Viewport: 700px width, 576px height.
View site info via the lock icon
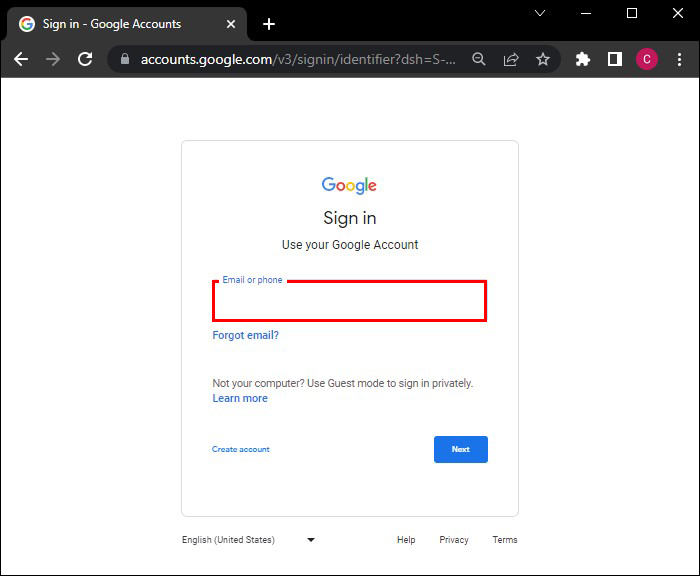coord(125,60)
